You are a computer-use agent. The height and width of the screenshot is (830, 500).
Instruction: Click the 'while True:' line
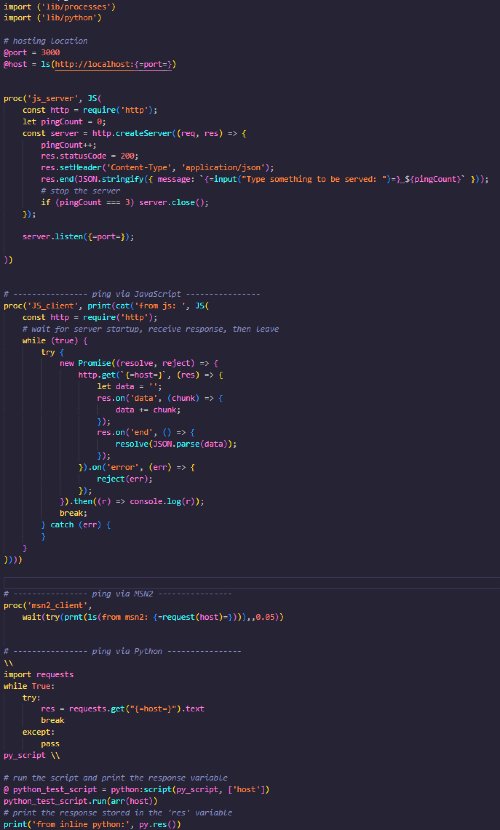click(x=29, y=686)
